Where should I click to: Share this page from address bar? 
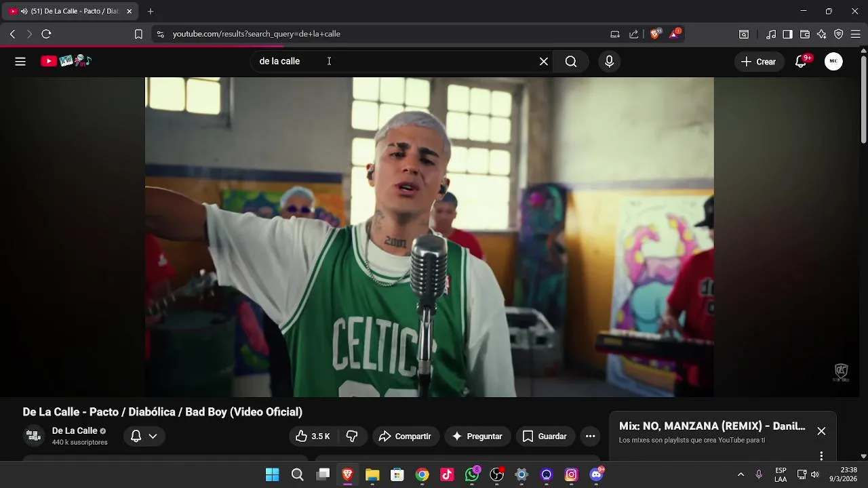pyautogui.click(x=634, y=34)
